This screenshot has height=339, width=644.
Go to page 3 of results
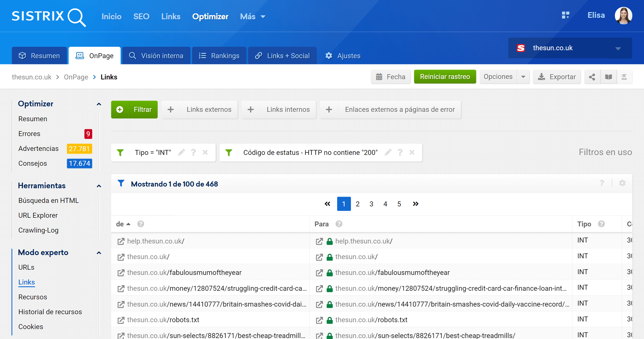[371, 204]
